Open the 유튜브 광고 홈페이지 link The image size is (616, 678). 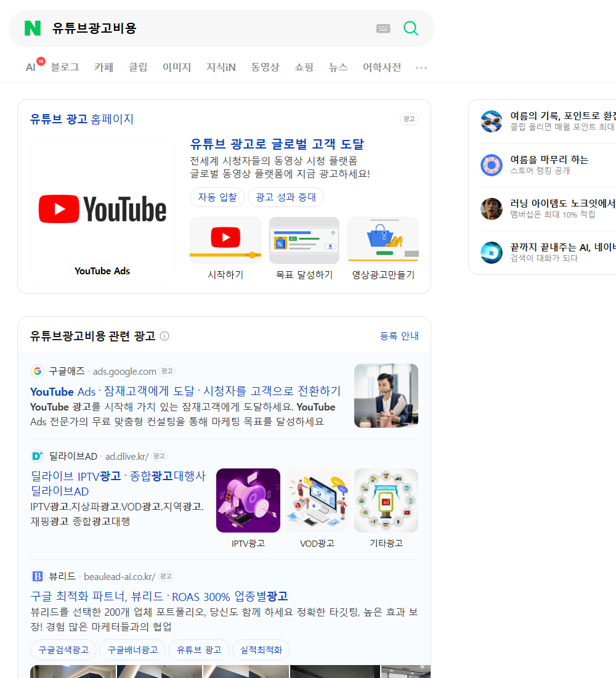click(x=82, y=119)
